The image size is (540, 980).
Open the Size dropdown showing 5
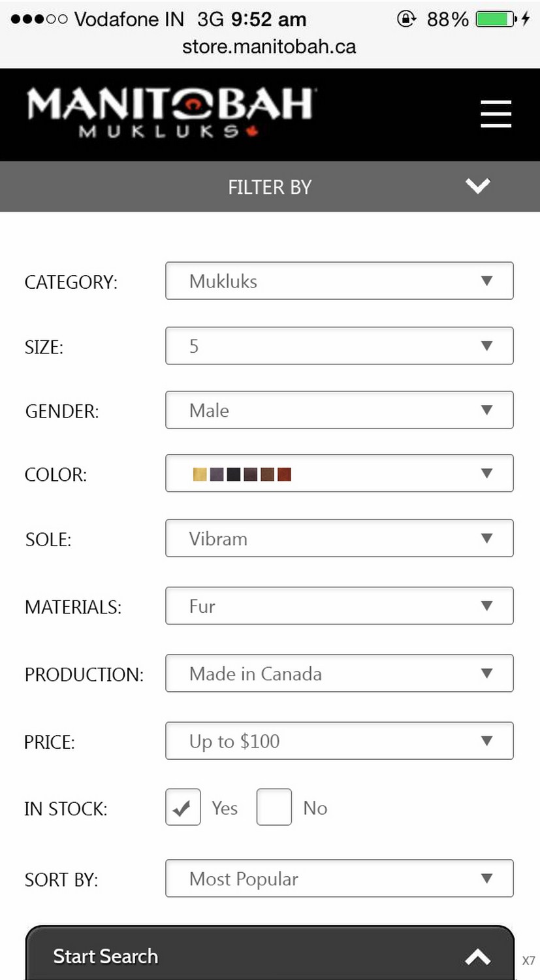[x=339, y=346]
